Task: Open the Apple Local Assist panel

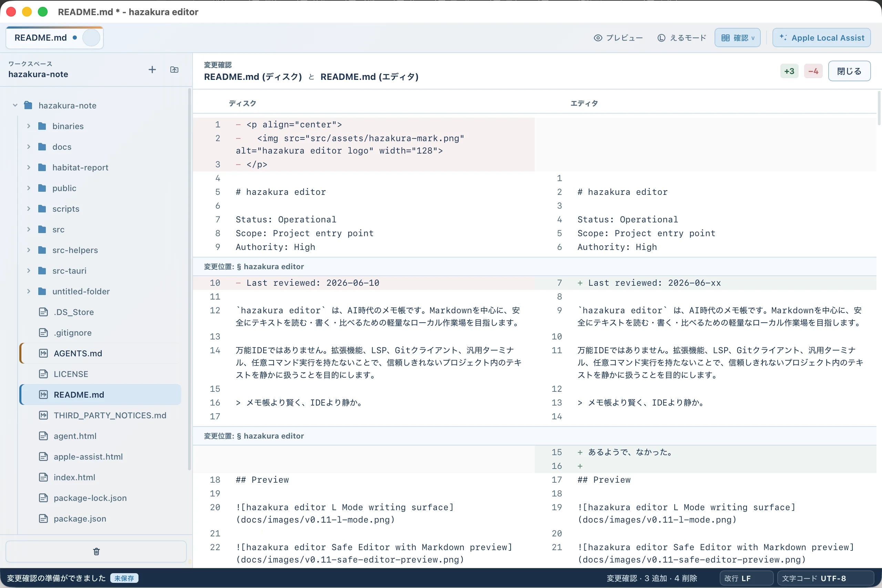Action: [x=821, y=38]
